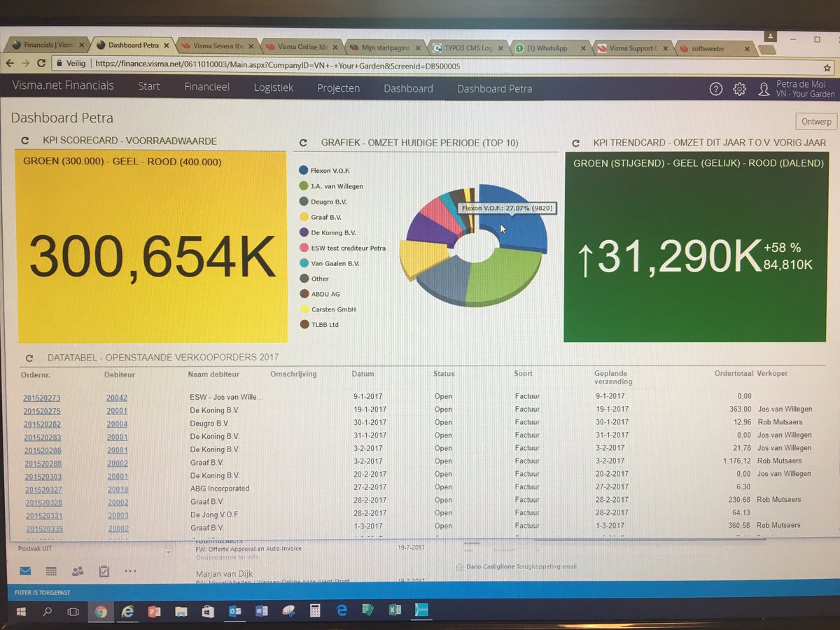Viewport: 840px width, 630px height.
Task: Open the settings gear in Visma header
Action: point(739,89)
